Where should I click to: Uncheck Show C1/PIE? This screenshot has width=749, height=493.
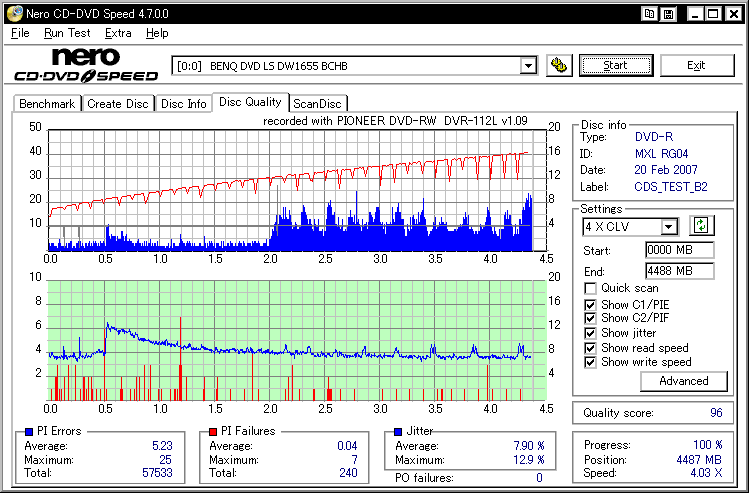[590, 305]
